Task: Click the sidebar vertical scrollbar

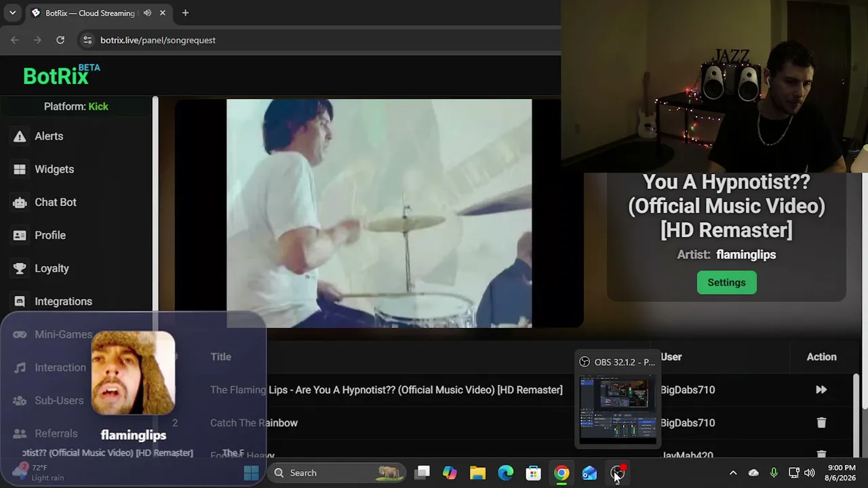Action: coord(155,203)
